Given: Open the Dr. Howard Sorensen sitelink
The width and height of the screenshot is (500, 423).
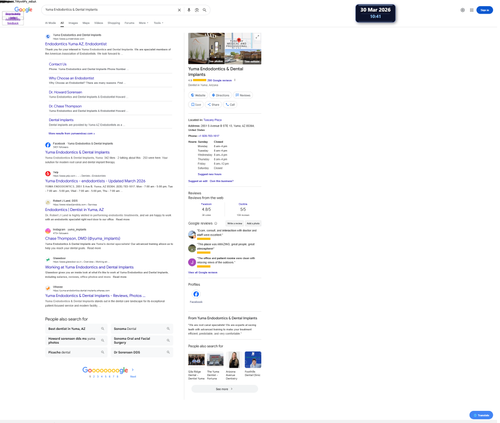Looking at the screenshot, I should [x=65, y=92].
